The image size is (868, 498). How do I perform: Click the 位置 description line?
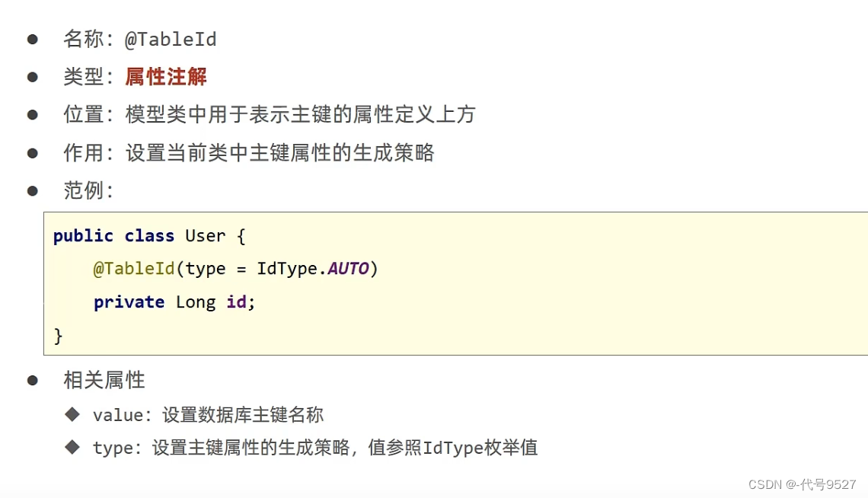tap(269, 114)
